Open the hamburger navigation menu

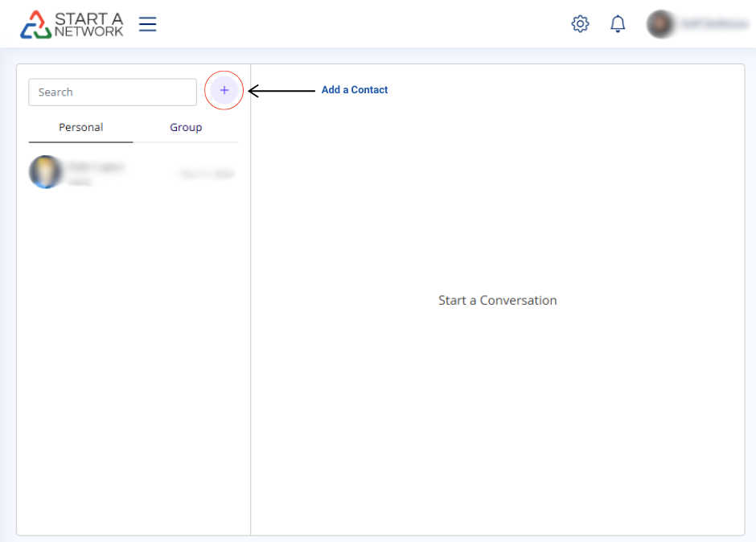coord(147,24)
